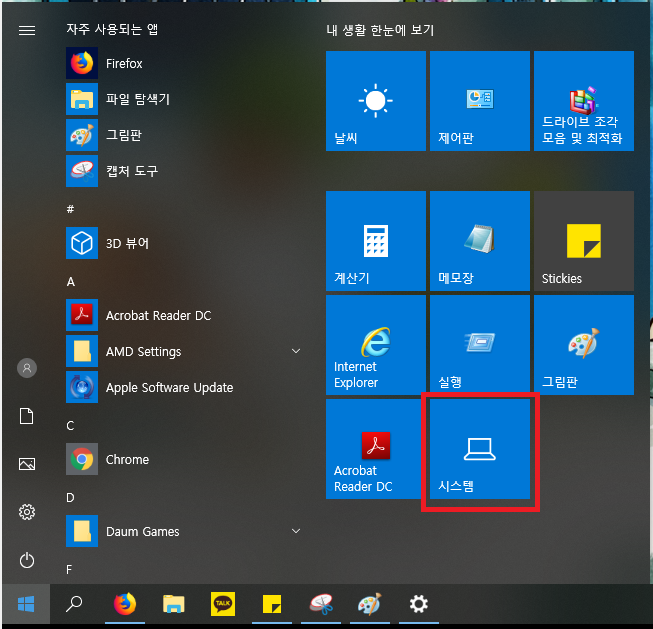
Task: Open the 날씨 weather tile
Action: pyautogui.click(x=376, y=101)
